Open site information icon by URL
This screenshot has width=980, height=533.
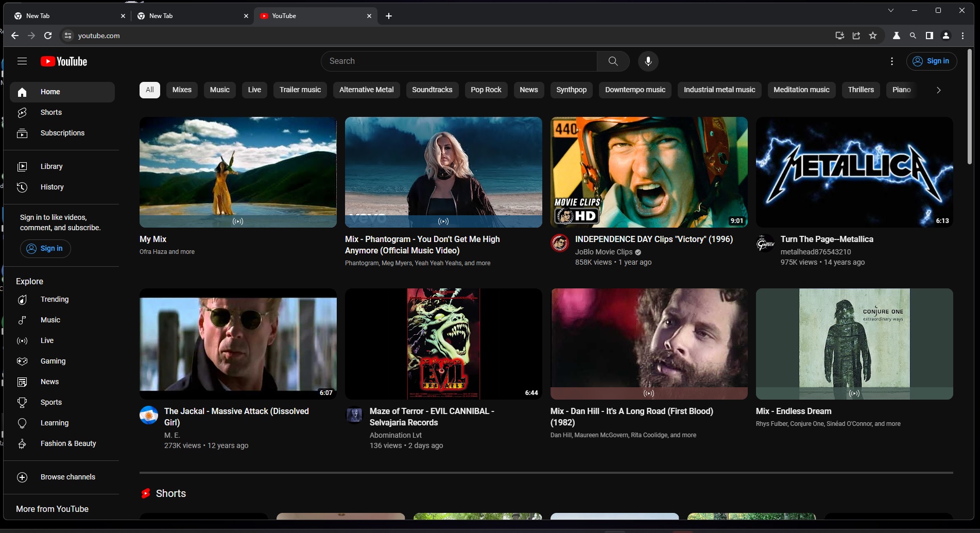coord(67,36)
